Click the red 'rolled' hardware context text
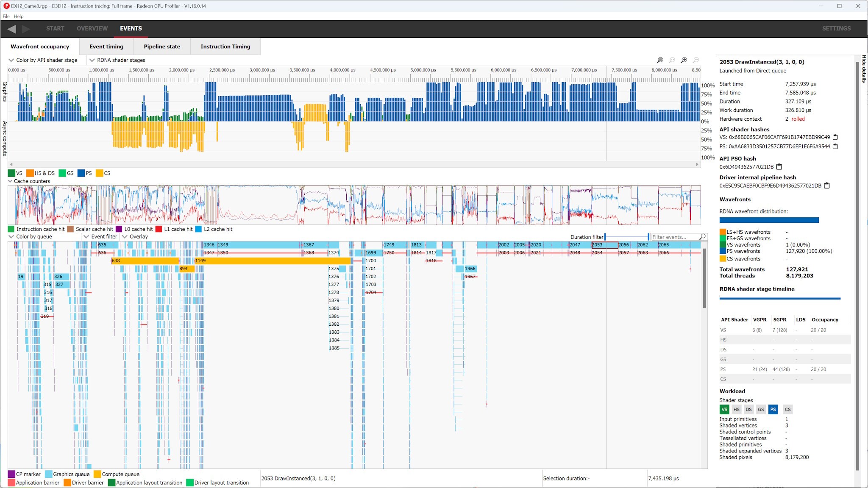The image size is (868, 488). pos(798,119)
